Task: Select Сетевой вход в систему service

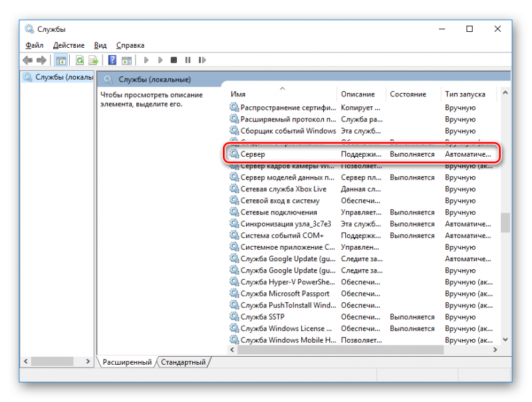Action: 361,201
